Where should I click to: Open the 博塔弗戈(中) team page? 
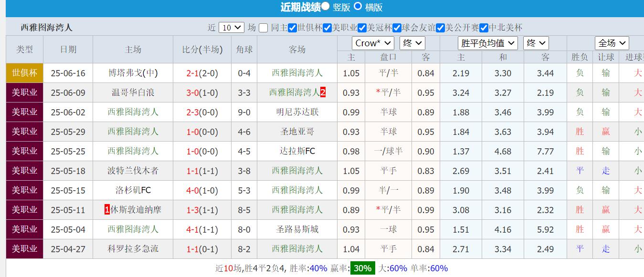coord(133,73)
